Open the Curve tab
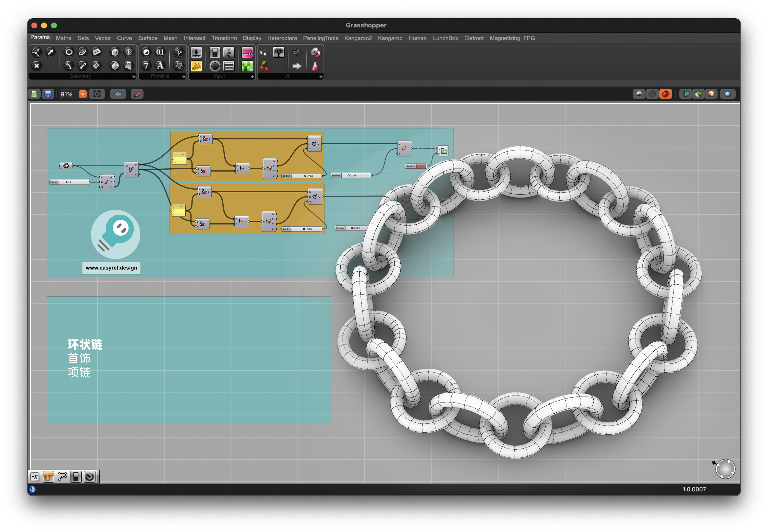The height and width of the screenshot is (532, 768). click(x=124, y=38)
